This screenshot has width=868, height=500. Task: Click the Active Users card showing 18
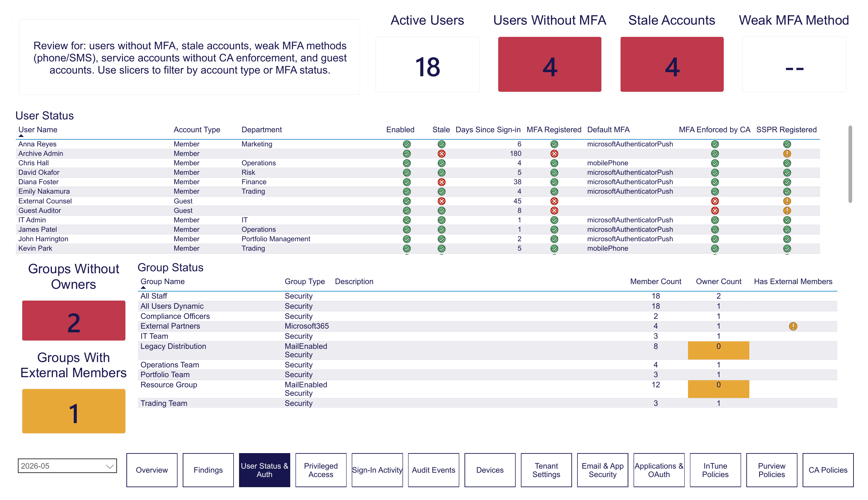click(427, 64)
